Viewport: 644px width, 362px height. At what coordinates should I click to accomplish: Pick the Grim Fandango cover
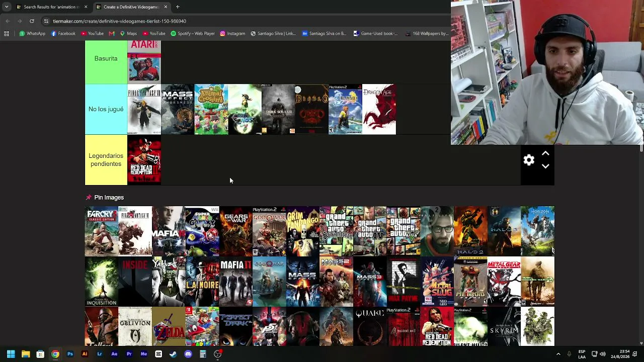click(x=303, y=231)
